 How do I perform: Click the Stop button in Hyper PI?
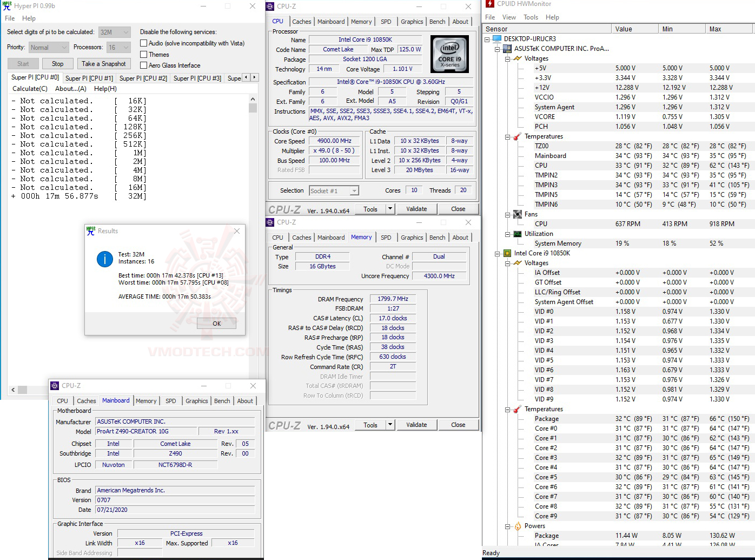(x=58, y=64)
